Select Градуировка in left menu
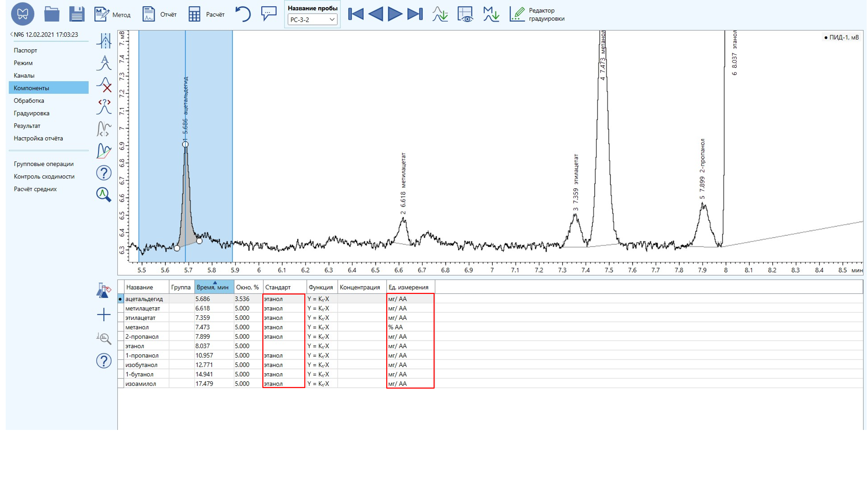The width and height of the screenshot is (868, 480). pyautogui.click(x=31, y=113)
